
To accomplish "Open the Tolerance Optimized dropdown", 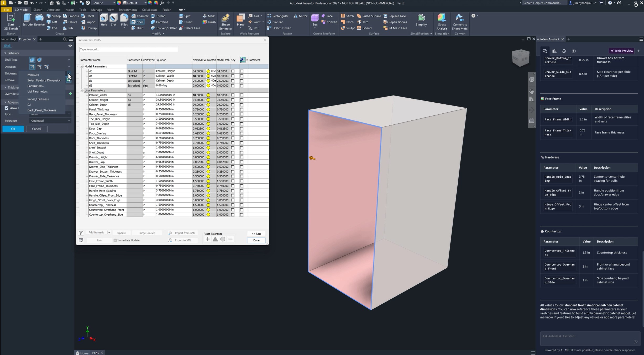I will point(50,121).
